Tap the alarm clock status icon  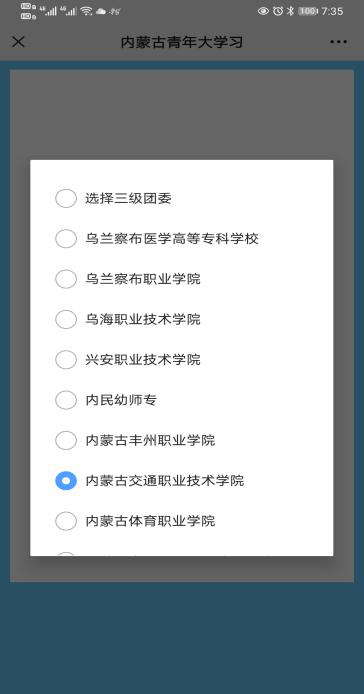click(278, 11)
